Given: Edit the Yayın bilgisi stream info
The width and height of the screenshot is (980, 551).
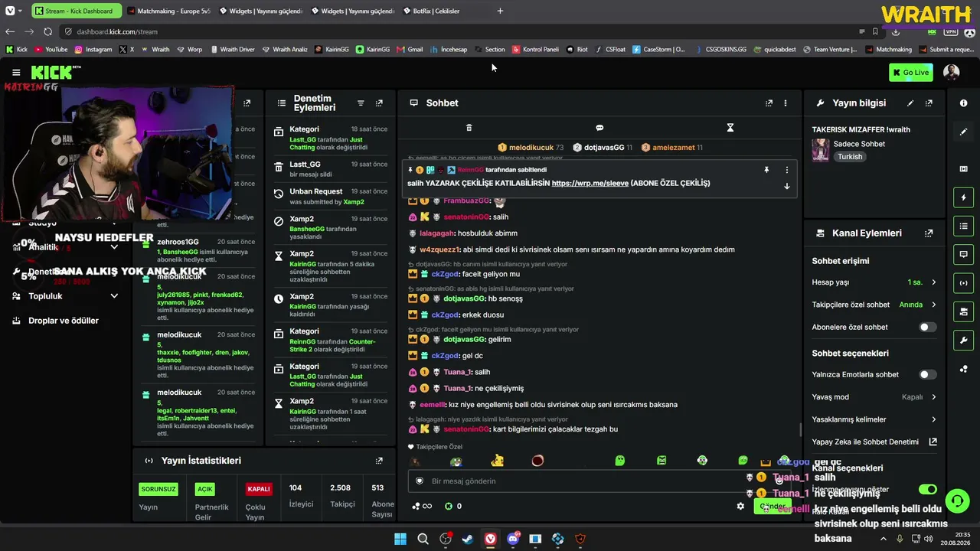Looking at the screenshot, I should click(x=910, y=103).
